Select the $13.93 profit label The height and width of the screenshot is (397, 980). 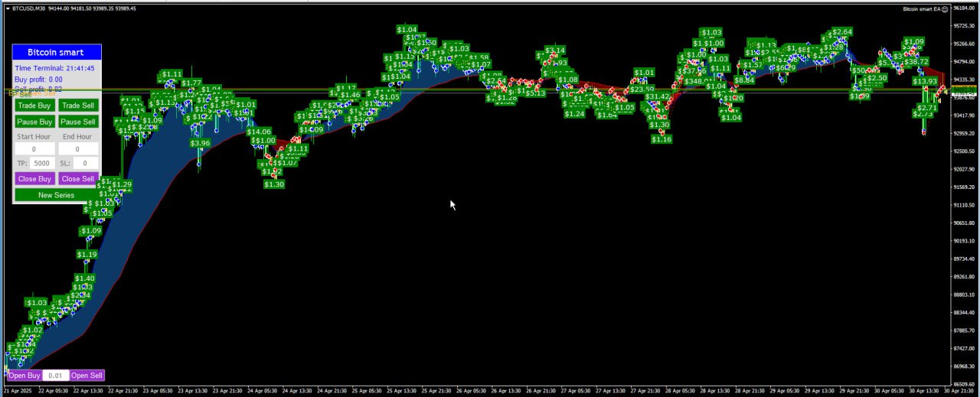(x=925, y=81)
